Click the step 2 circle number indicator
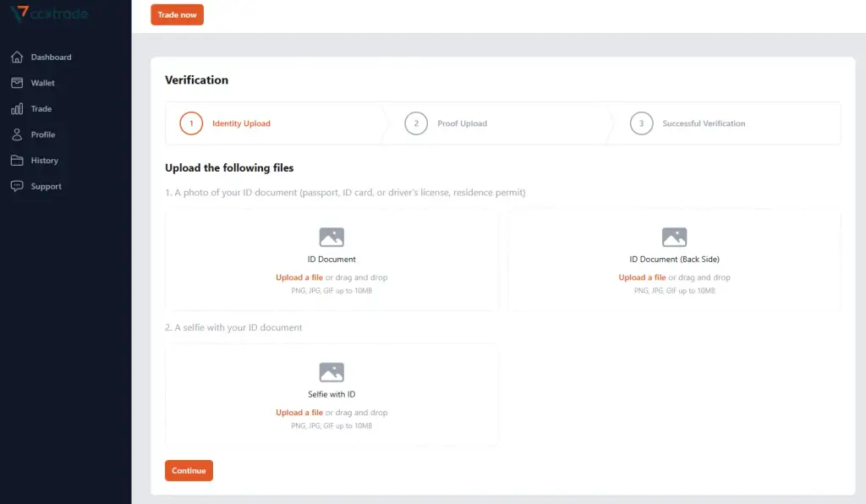This screenshot has height=504, width=866. 416,123
